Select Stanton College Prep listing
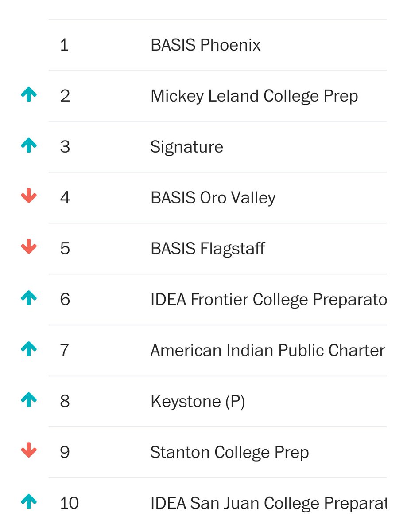 click(x=229, y=453)
